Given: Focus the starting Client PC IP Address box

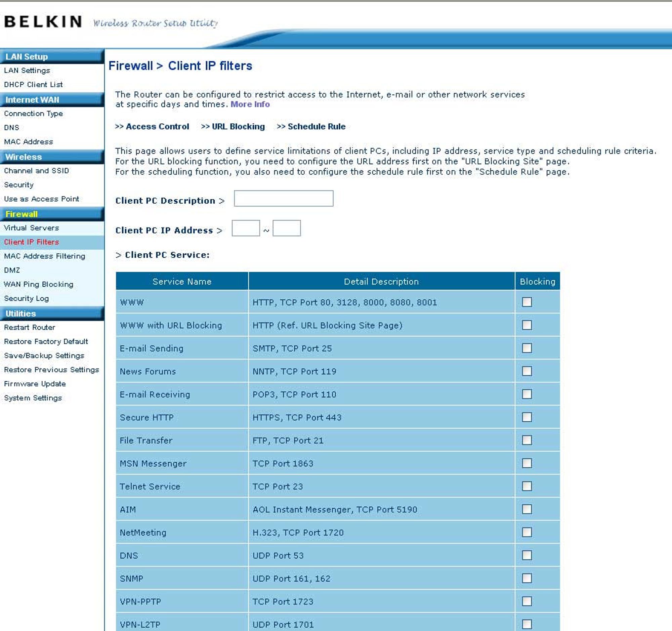Looking at the screenshot, I should pyautogui.click(x=246, y=228).
